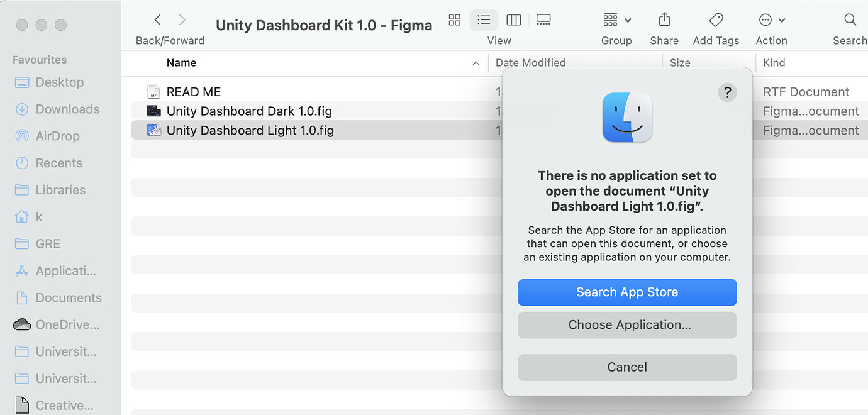
Task: Click Search App Store button
Action: pos(627,292)
